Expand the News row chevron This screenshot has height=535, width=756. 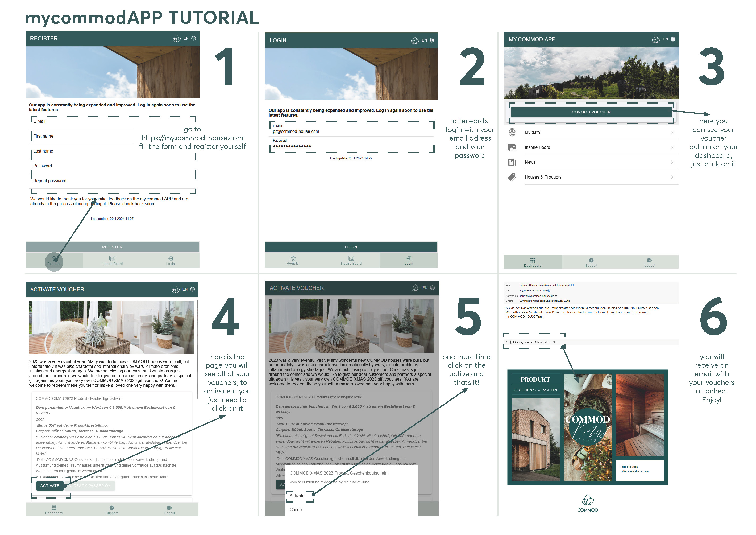coord(672,162)
